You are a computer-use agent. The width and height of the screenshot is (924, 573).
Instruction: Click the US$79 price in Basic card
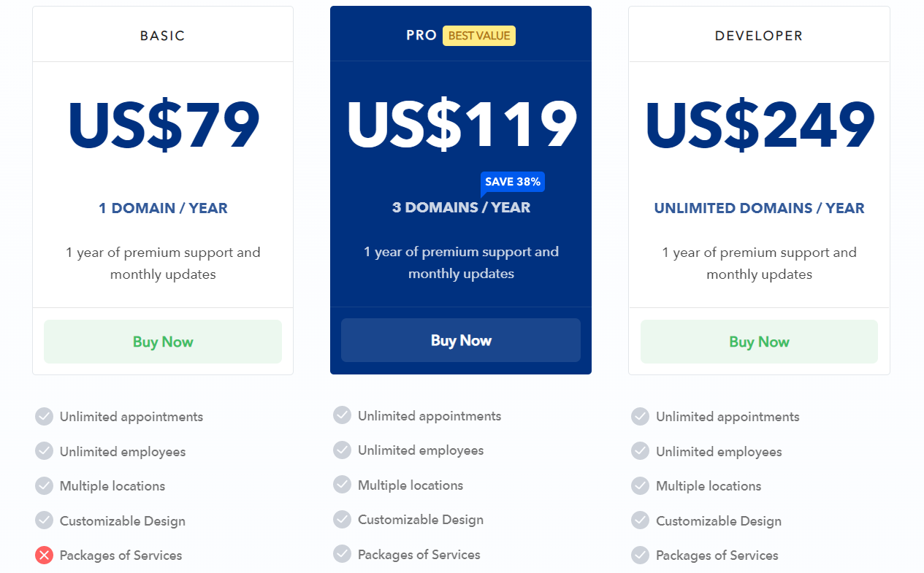coord(163,125)
